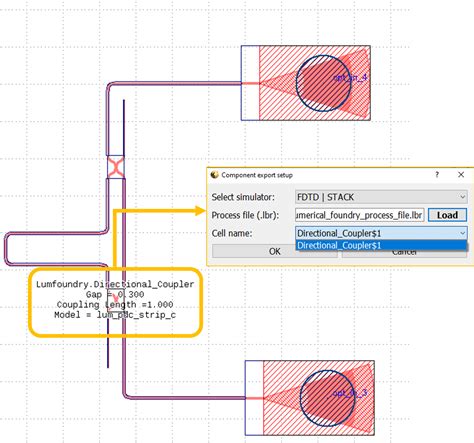This screenshot has height=443, width=474.
Task: Select Directional_Coupler$1 from the dropdown list
Action: pyautogui.click(x=381, y=245)
